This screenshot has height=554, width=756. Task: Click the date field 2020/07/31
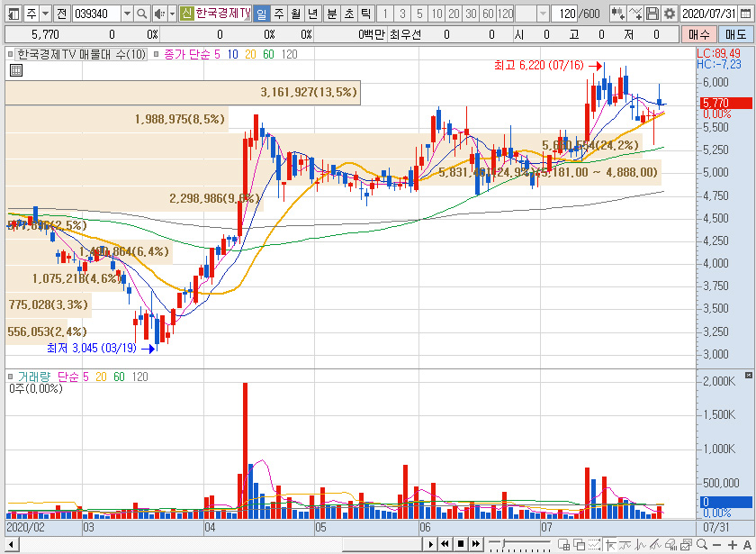point(709,14)
